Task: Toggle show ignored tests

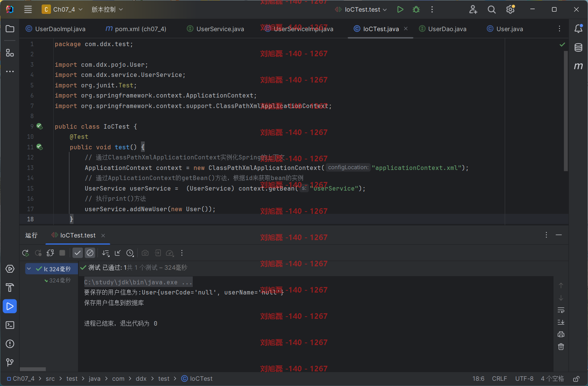Action: [x=90, y=253]
